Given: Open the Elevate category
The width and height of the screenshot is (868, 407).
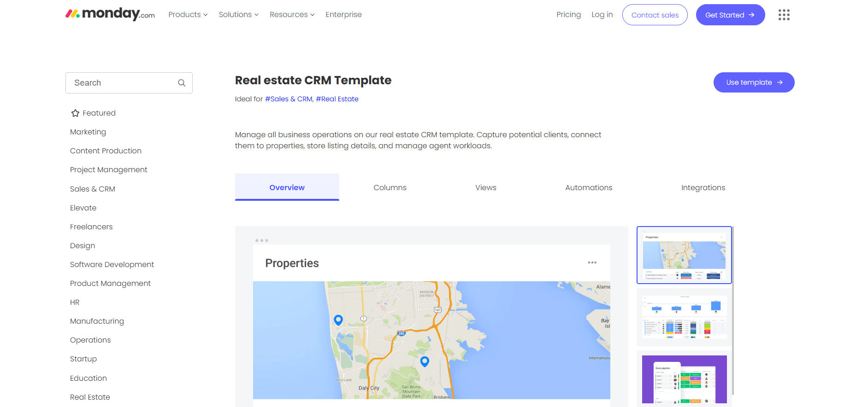Looking at the screenshot, I should coord(83,208).
